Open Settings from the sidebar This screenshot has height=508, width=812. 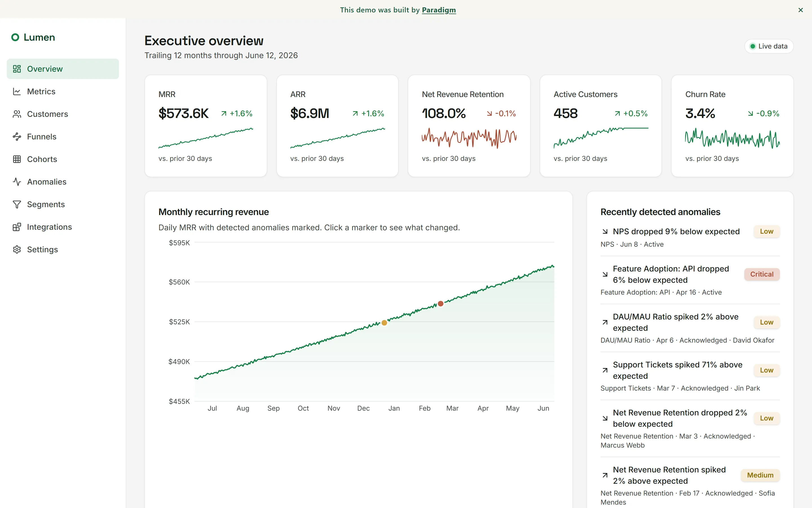pos(63,249)
